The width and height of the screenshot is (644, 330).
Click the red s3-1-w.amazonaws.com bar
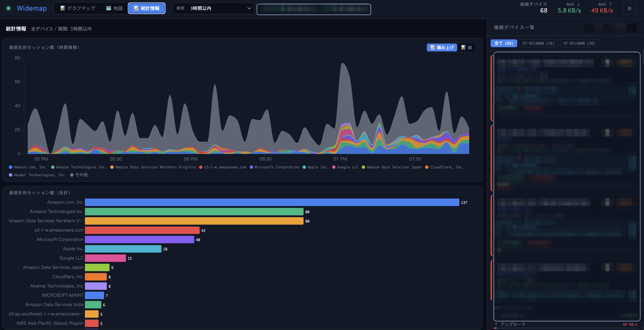(142, 230)
